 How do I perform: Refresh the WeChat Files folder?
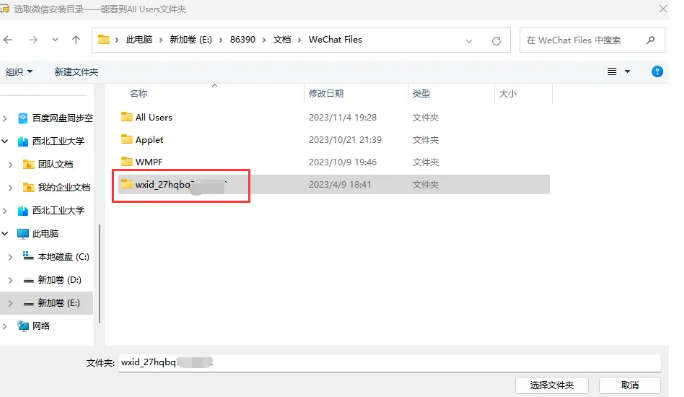pyautogui.click(x=496, y=41)
